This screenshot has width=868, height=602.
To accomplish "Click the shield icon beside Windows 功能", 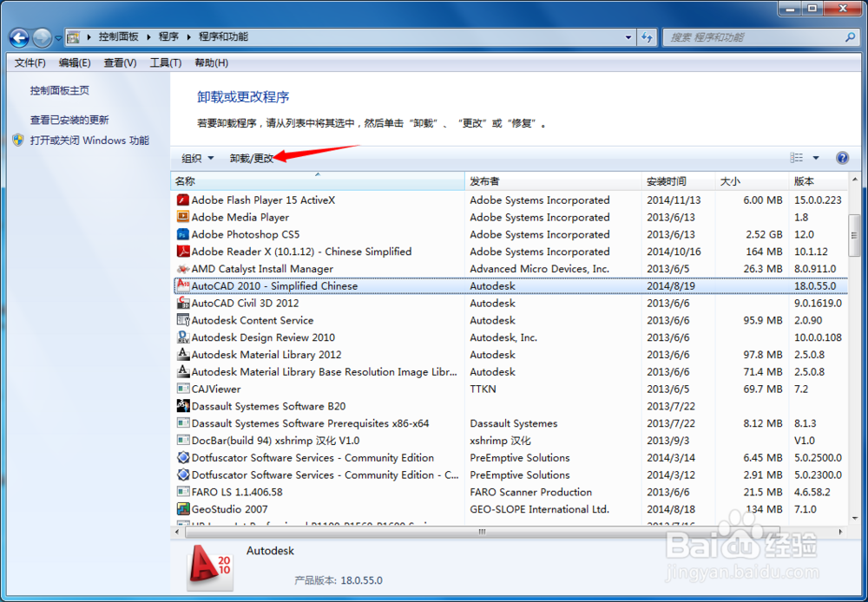I will pyautogui.click(x=18, y=140).
